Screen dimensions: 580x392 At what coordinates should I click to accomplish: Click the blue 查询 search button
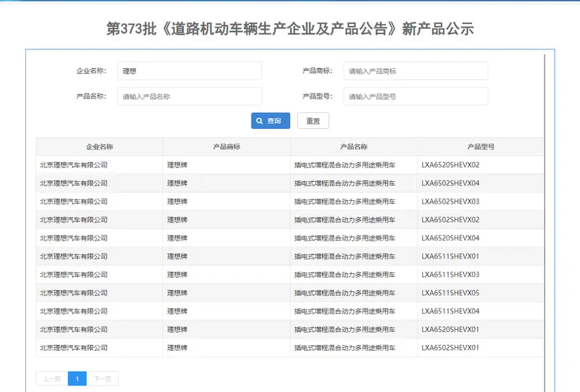click(x=270, y=120)
